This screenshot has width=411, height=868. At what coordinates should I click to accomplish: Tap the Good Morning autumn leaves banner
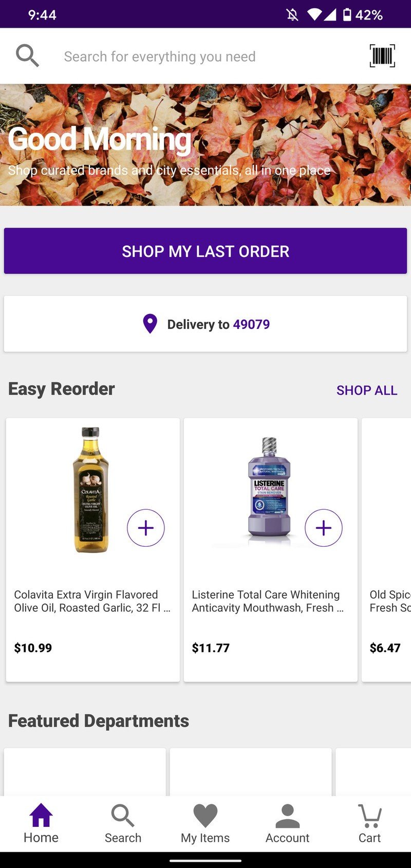206,145
